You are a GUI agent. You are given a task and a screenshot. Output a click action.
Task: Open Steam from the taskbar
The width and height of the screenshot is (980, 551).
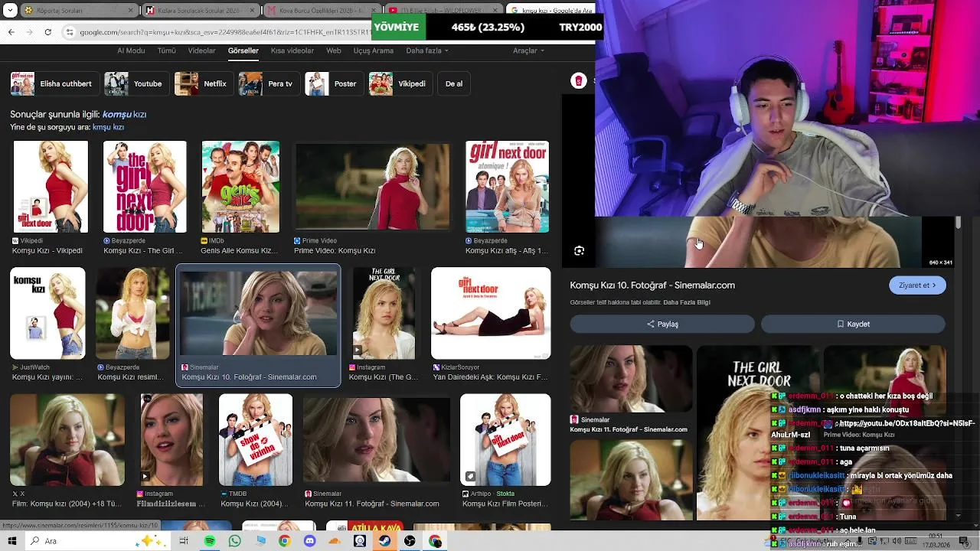[384, 541]
